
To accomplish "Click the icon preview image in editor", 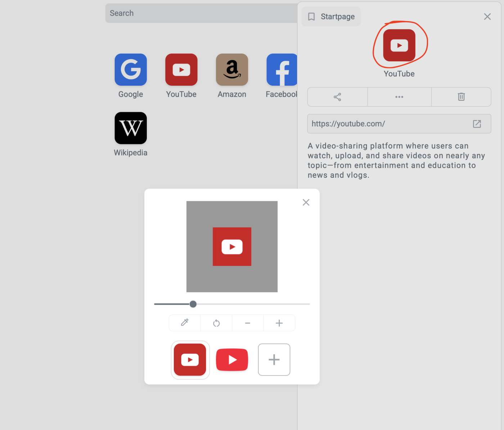I will 232,246.
